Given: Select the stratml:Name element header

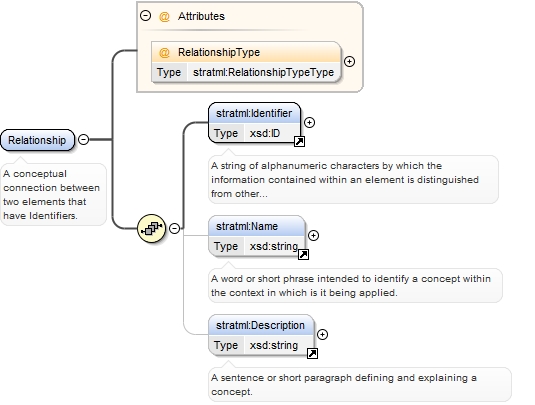Looking at the screenshot, I should pyautogui.click(x=256, y=226).
